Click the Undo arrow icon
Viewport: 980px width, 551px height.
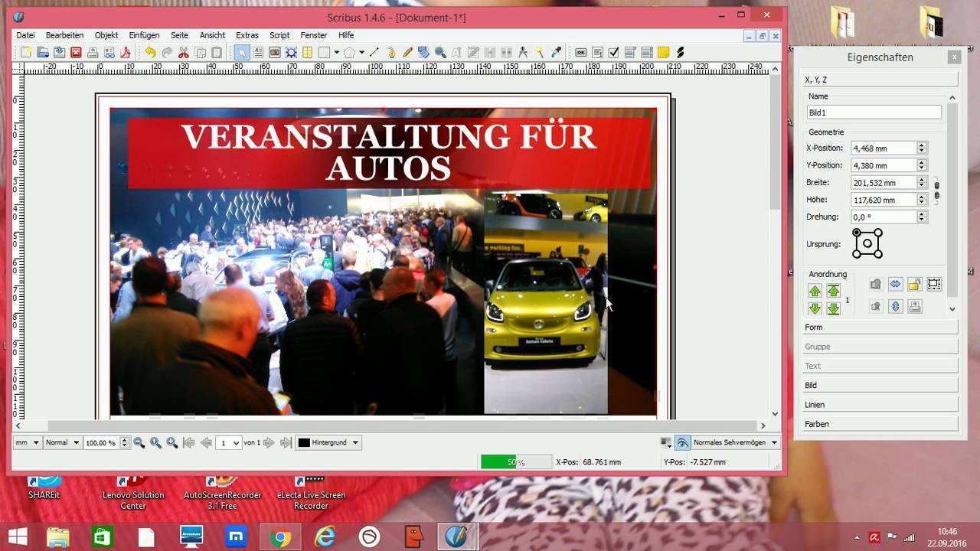click(x=150, y=53)
